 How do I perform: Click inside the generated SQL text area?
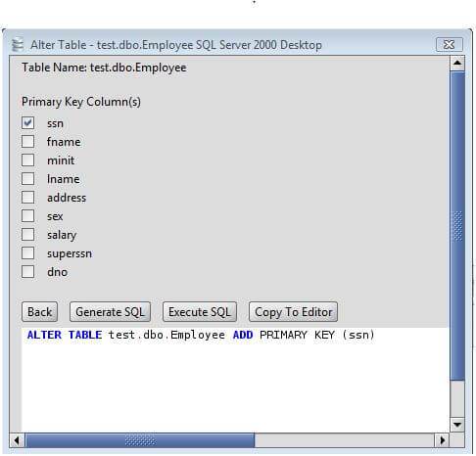[235, 381]
